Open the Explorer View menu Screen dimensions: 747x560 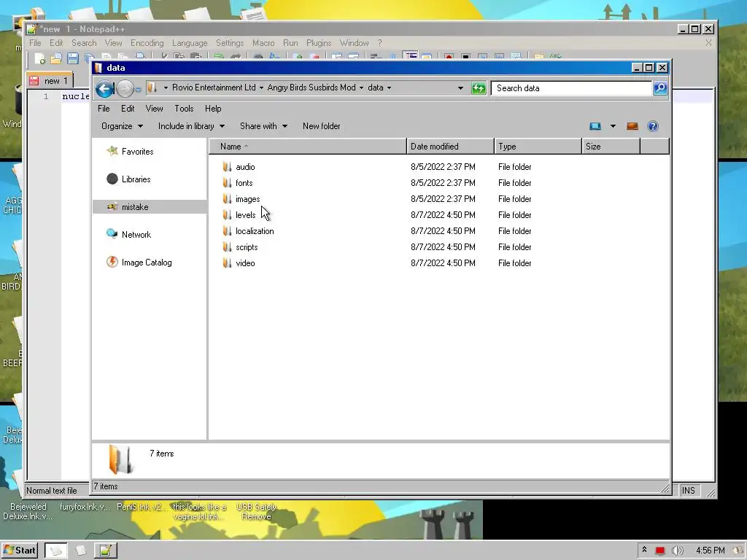click(154, 109)
